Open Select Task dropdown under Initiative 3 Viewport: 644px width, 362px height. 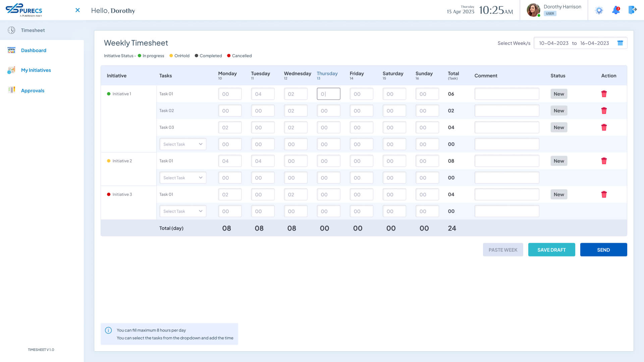183,211
